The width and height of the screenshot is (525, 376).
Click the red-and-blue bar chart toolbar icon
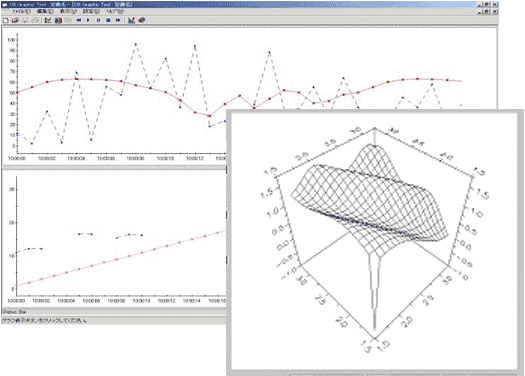coord(58,20)
